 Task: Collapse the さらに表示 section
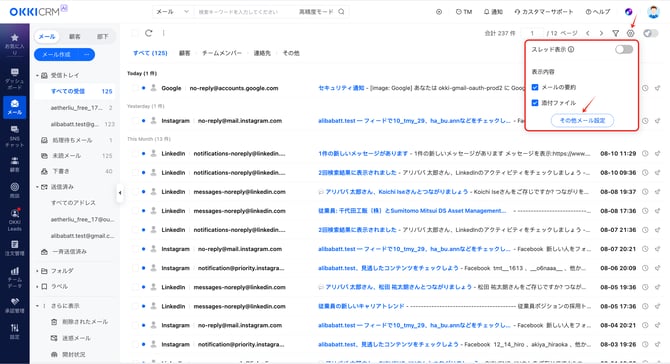point(37,306)
